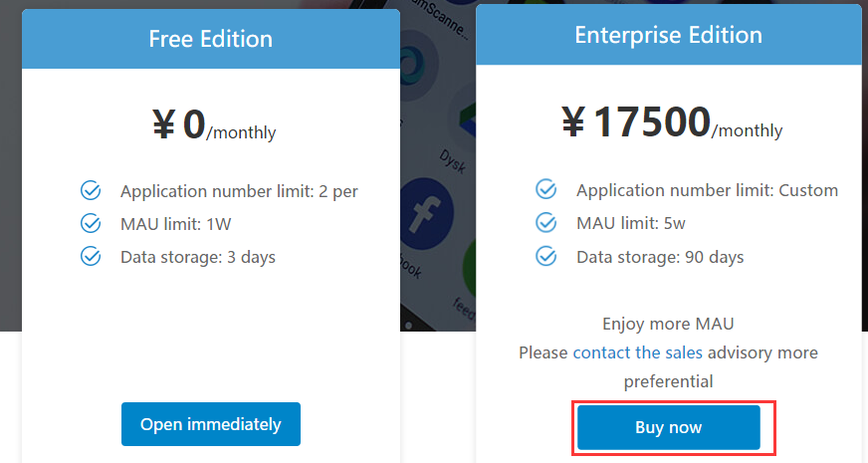Click the checkmark beside Data storage: 90 days
The width and height of the screenshot is (868, 463).
coord(546,257)
